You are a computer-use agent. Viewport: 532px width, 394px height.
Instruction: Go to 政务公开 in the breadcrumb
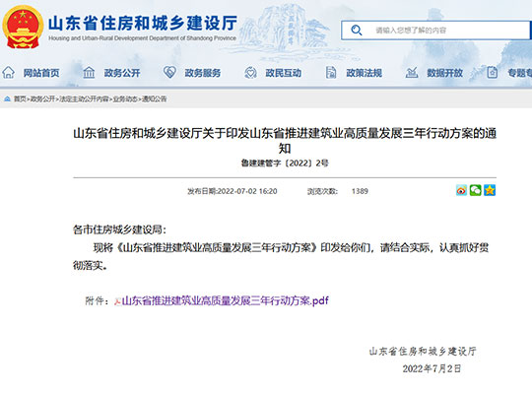[42, 98]
